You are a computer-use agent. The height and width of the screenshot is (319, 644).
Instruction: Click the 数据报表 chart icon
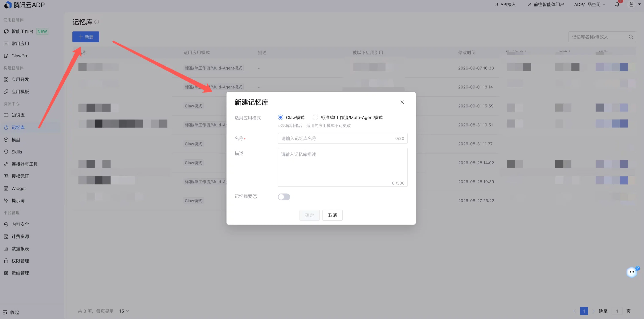6,249
